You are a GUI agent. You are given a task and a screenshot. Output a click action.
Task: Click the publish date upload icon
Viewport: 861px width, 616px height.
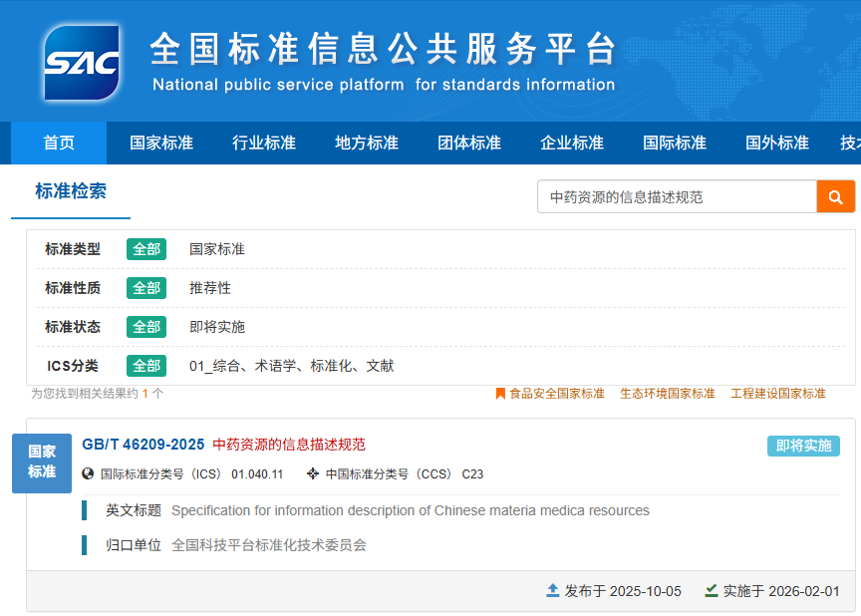coord(553,590)
